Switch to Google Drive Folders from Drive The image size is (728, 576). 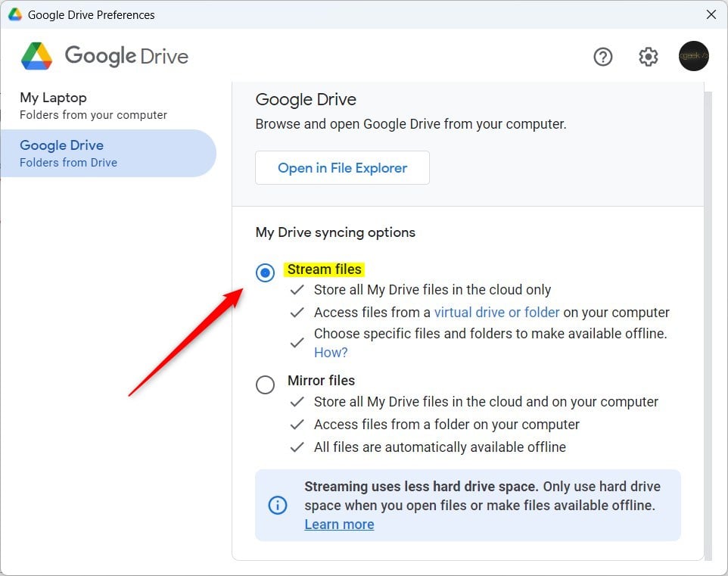[x=108, y=154]
